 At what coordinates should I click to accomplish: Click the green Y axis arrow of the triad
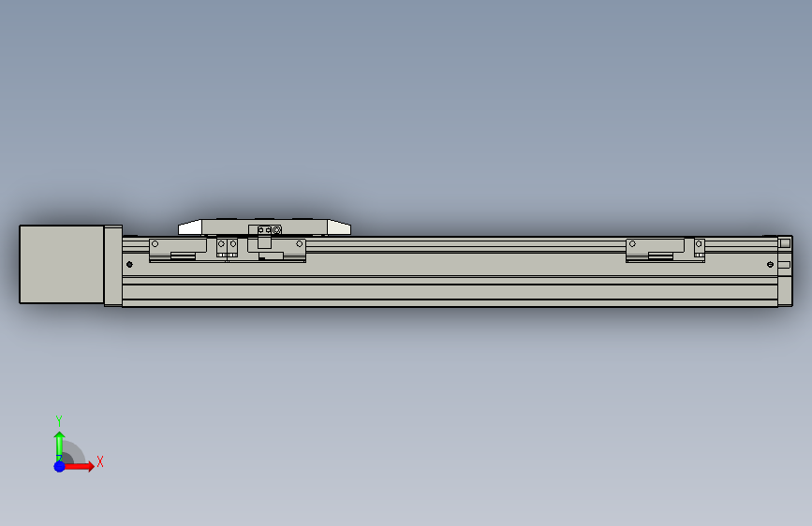pos(59,446)
